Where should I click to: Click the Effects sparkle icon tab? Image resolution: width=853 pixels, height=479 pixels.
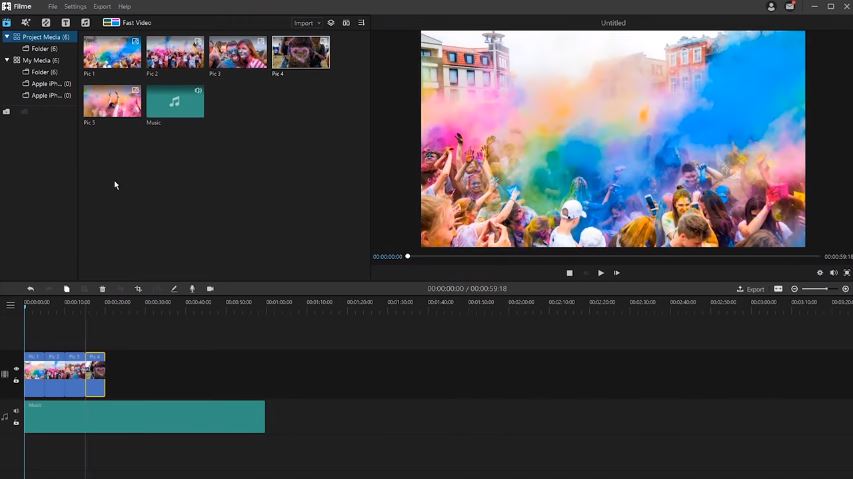coord(26,22)
